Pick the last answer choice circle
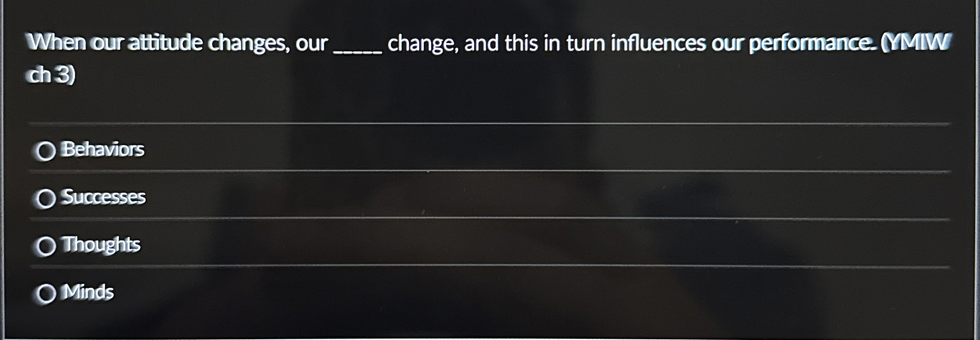This screenshot has width=980, height=340. click(46, 293)
